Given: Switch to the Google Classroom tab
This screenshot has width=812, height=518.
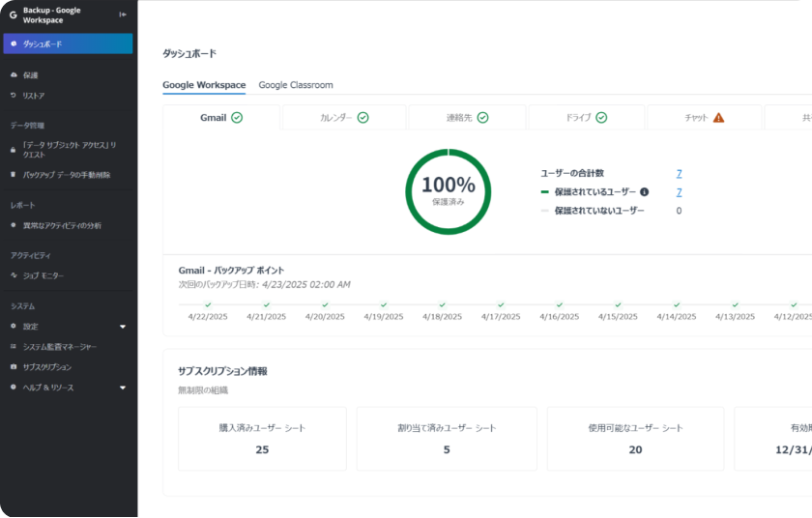Looking at the screenshot, I should [x=296, y=85].
